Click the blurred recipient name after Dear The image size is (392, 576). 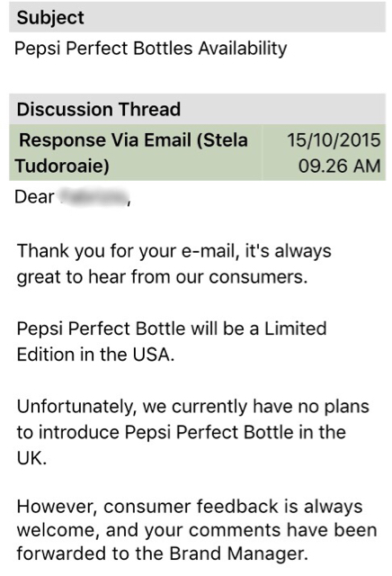pos(94,197)
